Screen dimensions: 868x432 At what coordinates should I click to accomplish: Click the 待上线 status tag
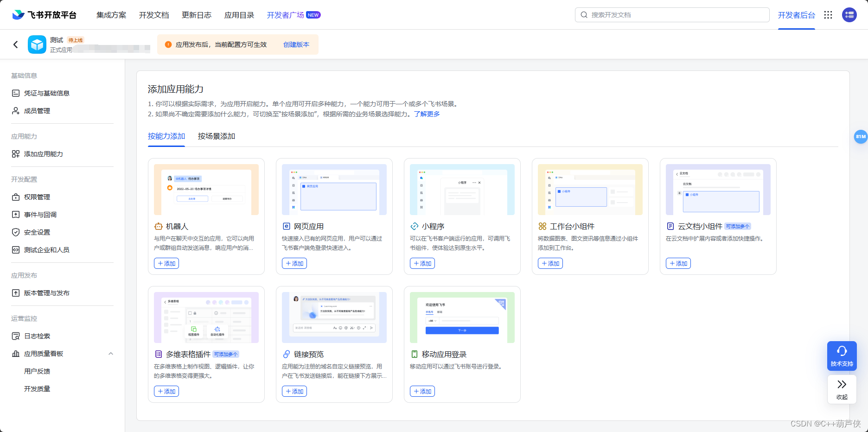pos(76,40)
